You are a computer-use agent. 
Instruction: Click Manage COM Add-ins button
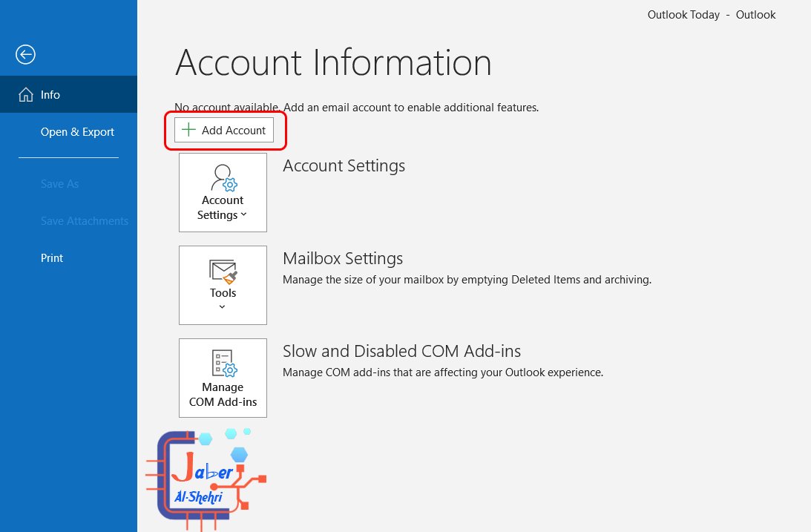(x=223, y=378)
